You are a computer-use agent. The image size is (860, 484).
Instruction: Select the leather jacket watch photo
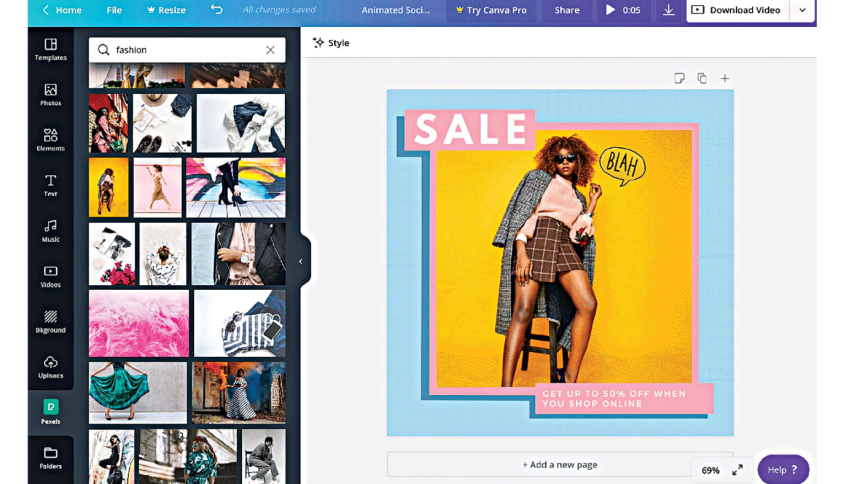238,254
